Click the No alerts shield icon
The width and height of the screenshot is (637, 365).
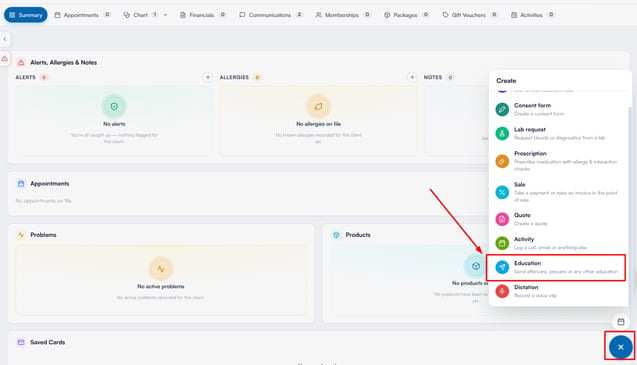click(x=114, y=106)
